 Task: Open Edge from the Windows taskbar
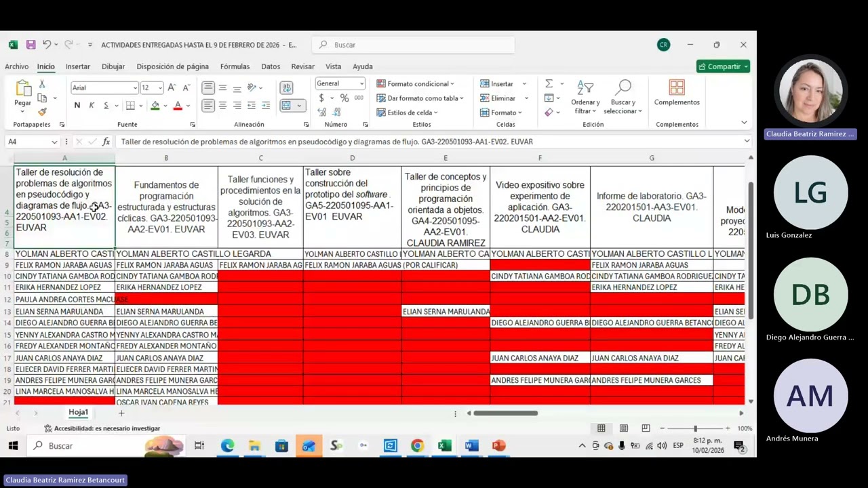(227, 445)
